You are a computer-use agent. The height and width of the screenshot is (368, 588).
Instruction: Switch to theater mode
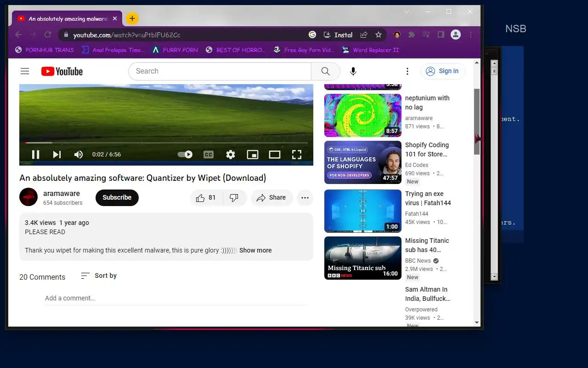[x=275, y=155]
